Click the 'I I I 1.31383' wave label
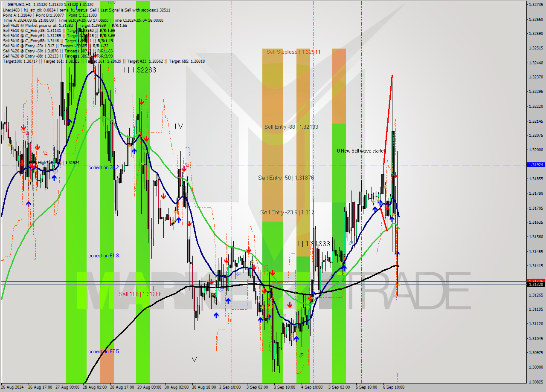The width and height of the screenshot is (546, 392). (312, 243)
